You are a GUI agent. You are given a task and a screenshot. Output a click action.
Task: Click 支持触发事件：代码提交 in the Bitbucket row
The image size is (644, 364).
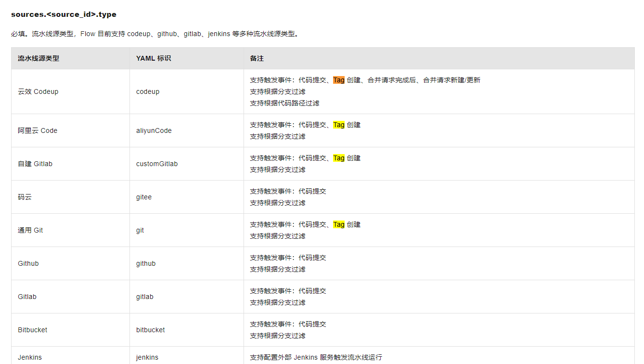(288, 324)
